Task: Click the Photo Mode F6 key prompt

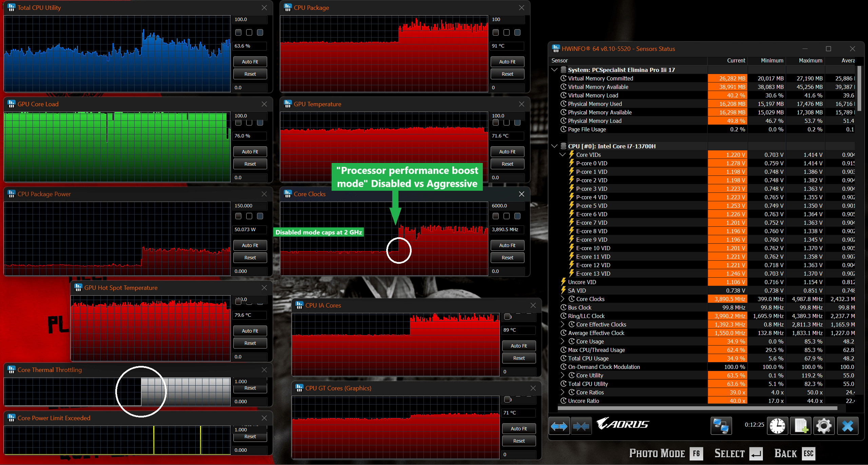Action: 666,453
